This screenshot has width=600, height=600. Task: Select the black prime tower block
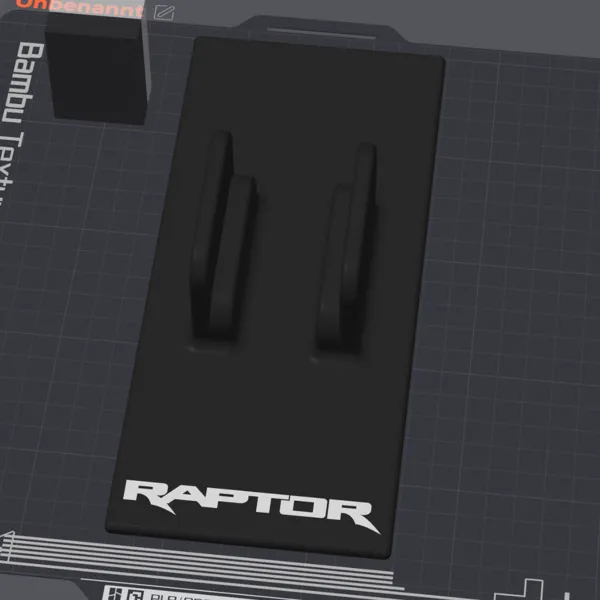[98, 68]
